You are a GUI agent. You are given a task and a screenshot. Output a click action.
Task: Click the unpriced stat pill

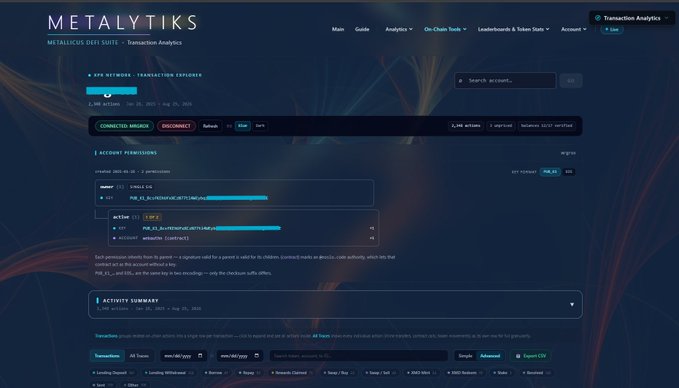click(501, 126)
